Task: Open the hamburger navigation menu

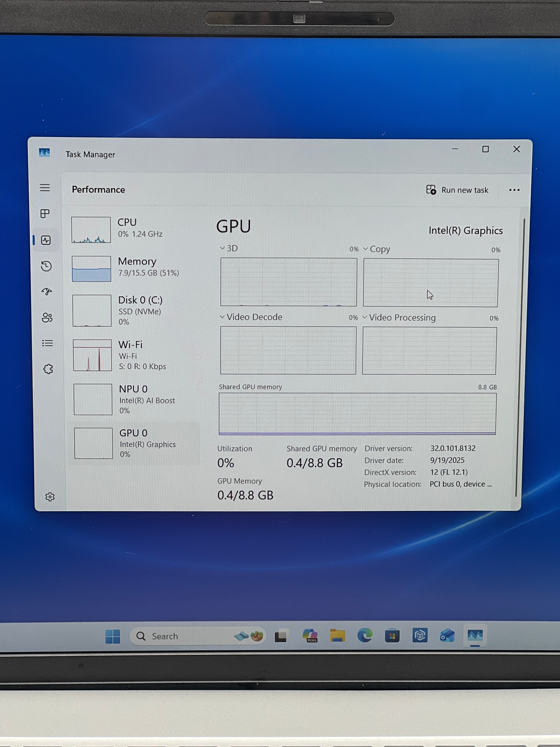Action: 45,188
